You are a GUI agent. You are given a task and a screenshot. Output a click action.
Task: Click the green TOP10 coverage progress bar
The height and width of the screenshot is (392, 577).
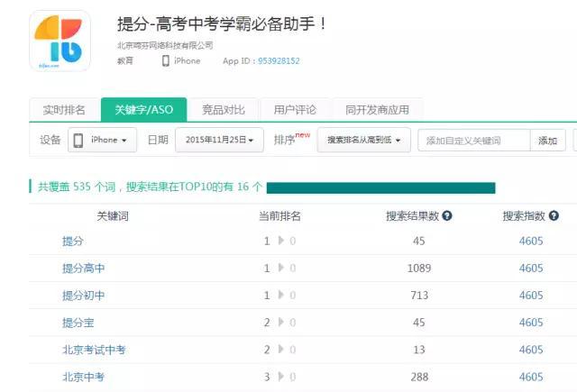pos(380,187)
